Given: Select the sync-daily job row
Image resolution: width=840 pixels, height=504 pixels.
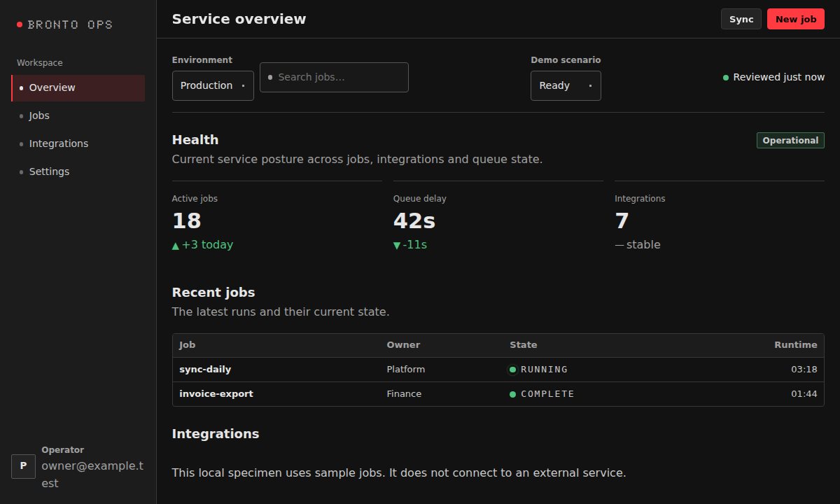Looking at the screenshot, I should pyautogui.click(x=498, y=370).
